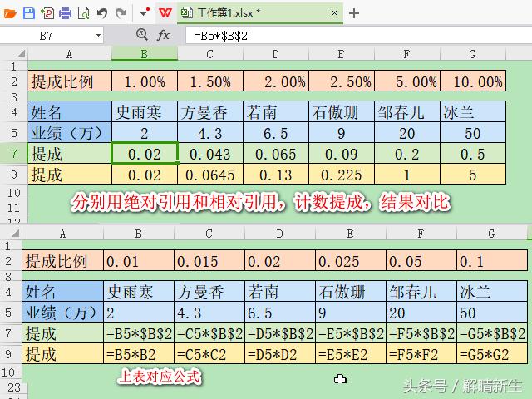This screenshot has width=532, height=399.
Task: Open print preview with the magnifier-page icon
Action: click(83, 13)
